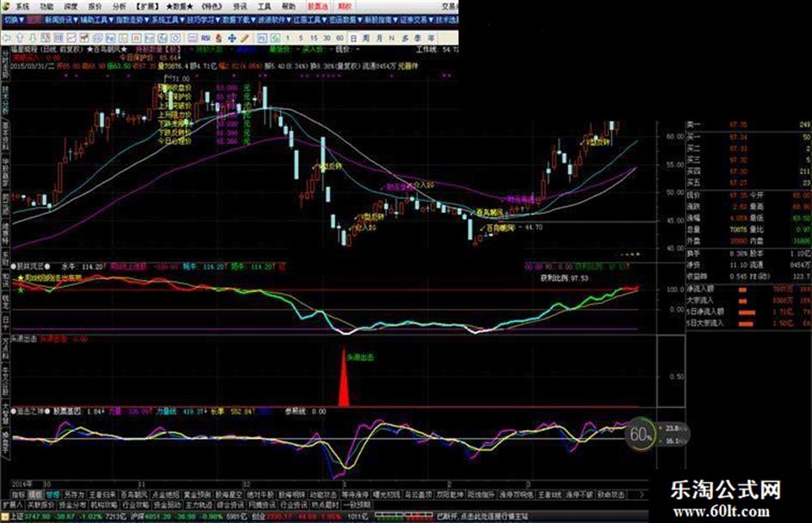Open the 行业攻略 bottom tab
The height and width of the screenshot is (523, 812).
click(136, 504)
